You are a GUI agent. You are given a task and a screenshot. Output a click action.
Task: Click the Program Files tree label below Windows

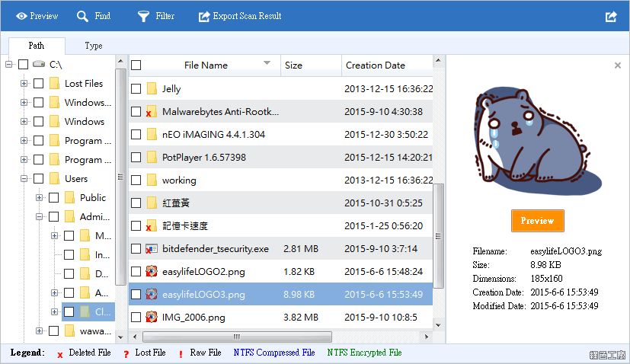[88, 141]
